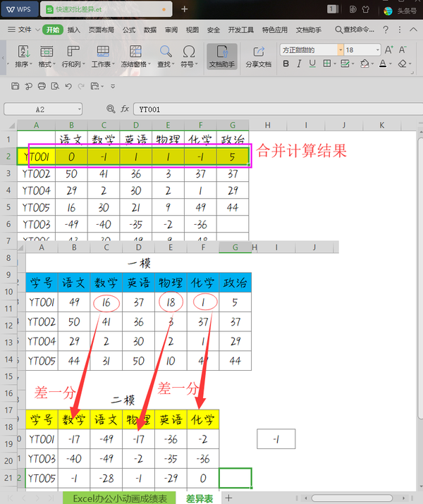The height and width of the screenshot is (504, 423).
Task: Expand the quick access toolbar customize arrow
Action: point(113,86)
